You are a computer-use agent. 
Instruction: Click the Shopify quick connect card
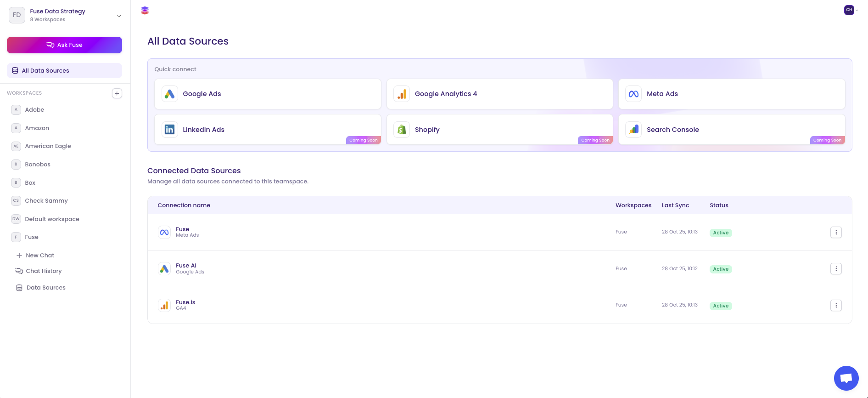(x=499, y=130)
